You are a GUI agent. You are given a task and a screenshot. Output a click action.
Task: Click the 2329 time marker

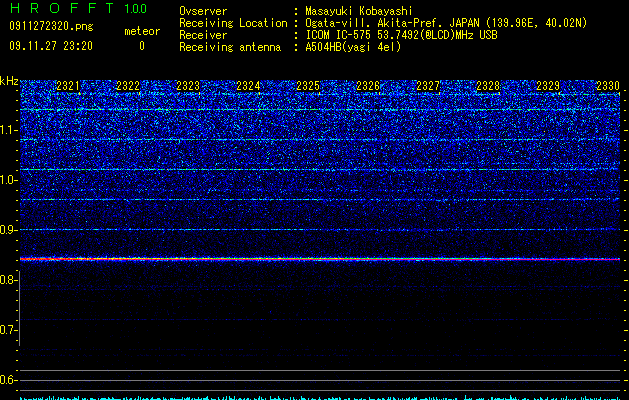coord(548,86)
